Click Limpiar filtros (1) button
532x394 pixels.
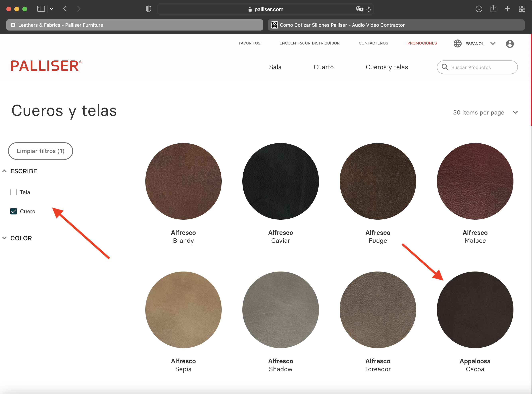coord(40,151)
